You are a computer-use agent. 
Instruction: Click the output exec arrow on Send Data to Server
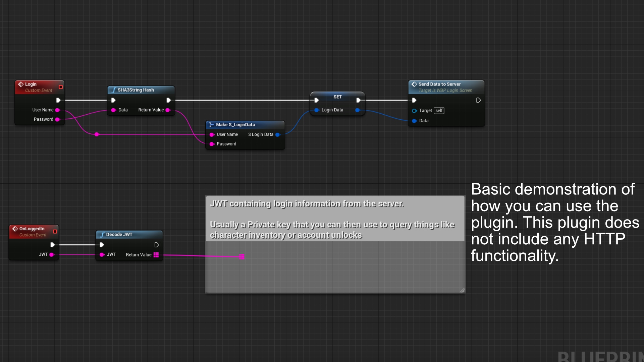tap(479, 100)
